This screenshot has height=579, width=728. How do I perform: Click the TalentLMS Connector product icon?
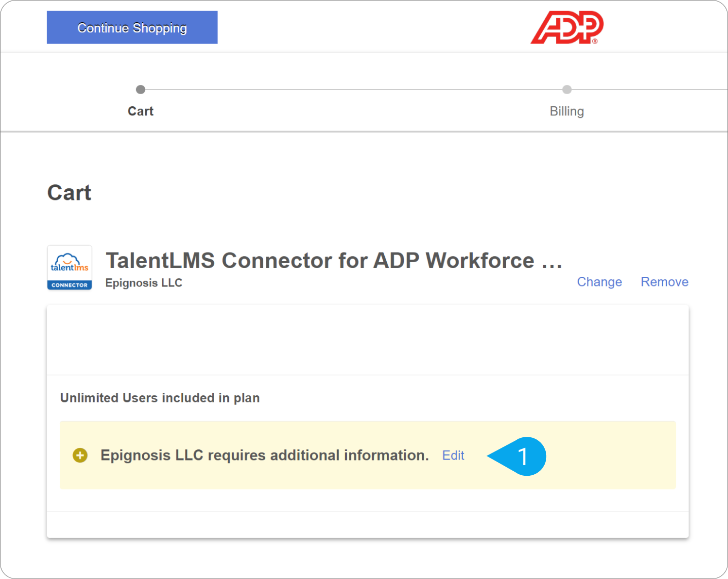[x=69, y=268]
